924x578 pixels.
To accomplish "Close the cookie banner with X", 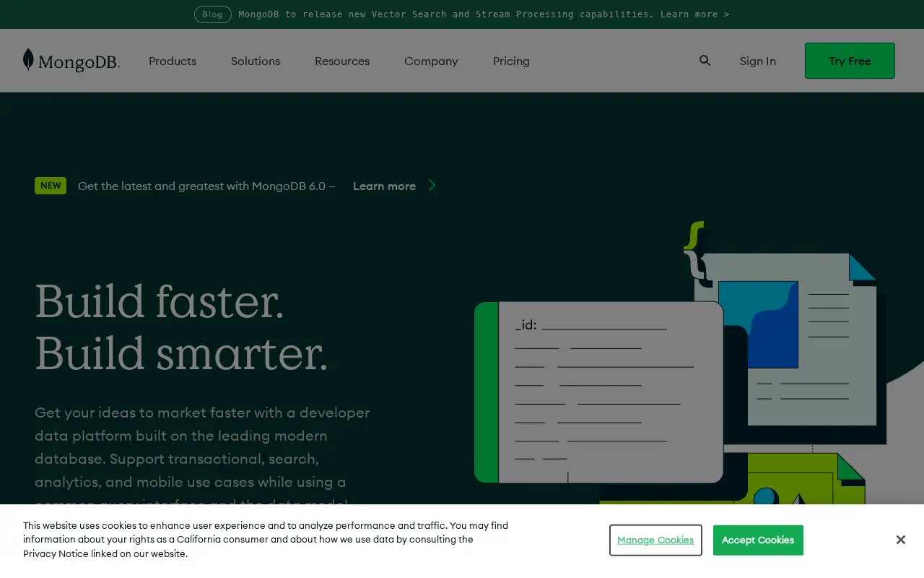I will click(x=900, y=540).
